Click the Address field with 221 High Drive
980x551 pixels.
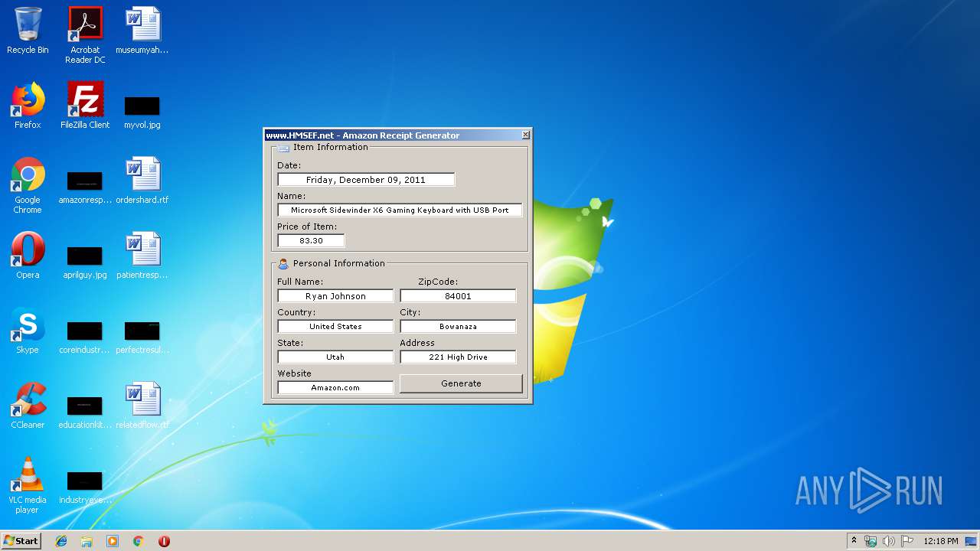(x=458, y=357)
